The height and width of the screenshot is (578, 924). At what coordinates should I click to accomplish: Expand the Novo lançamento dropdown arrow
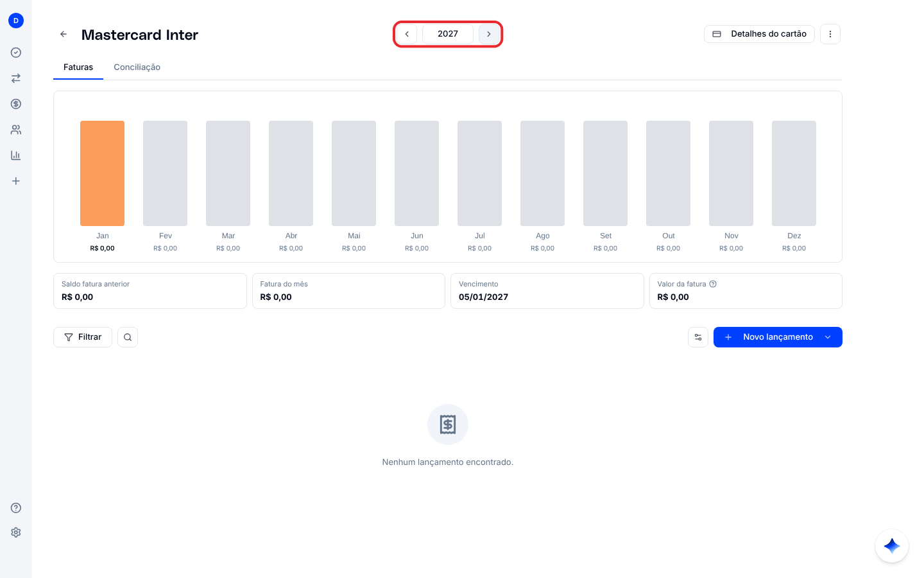click(828, 337)
